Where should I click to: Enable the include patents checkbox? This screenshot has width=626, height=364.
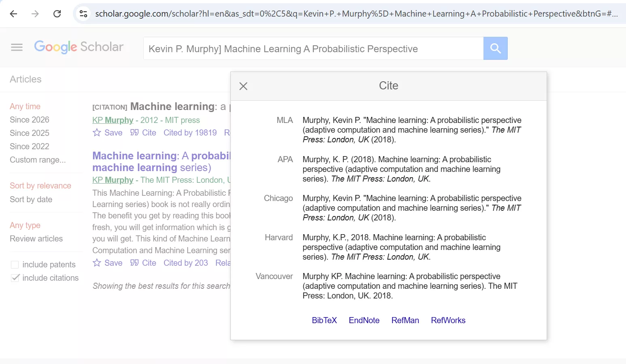tap(15, 265)
